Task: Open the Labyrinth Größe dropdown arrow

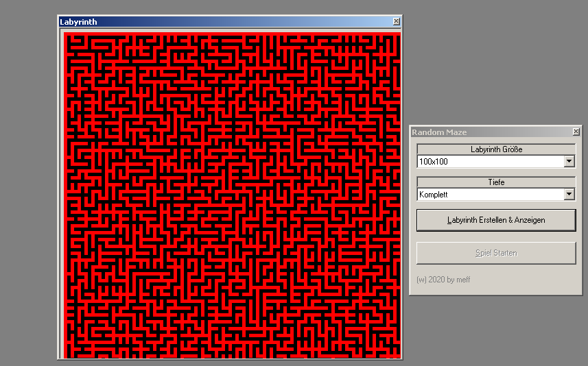Action: pos(569,162)
